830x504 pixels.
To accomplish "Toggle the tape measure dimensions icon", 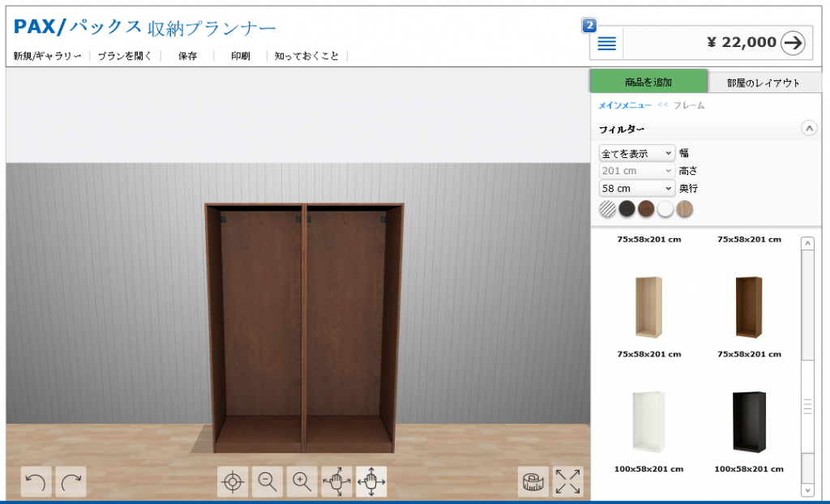I will pyautogui.click(x=533, y=482).
